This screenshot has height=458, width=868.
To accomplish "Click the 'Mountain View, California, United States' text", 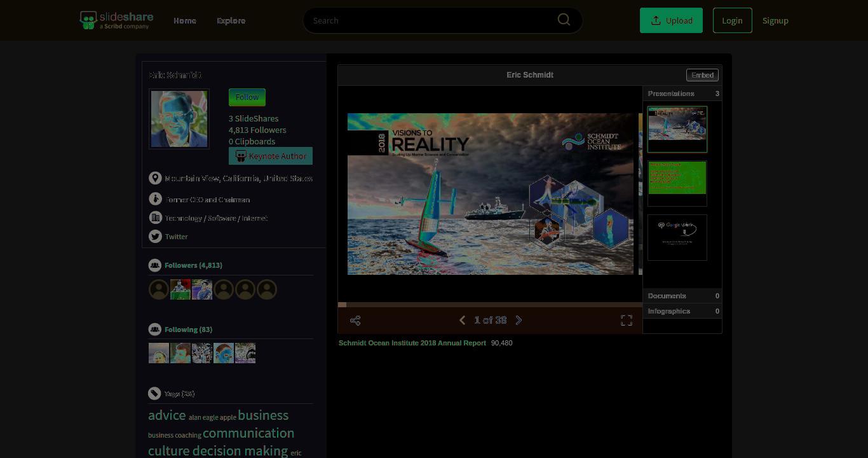I will tap(238, 178).
